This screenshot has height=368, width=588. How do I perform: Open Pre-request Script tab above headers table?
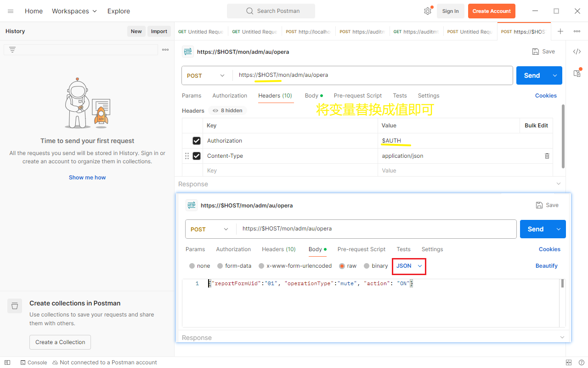click(358, 96)
